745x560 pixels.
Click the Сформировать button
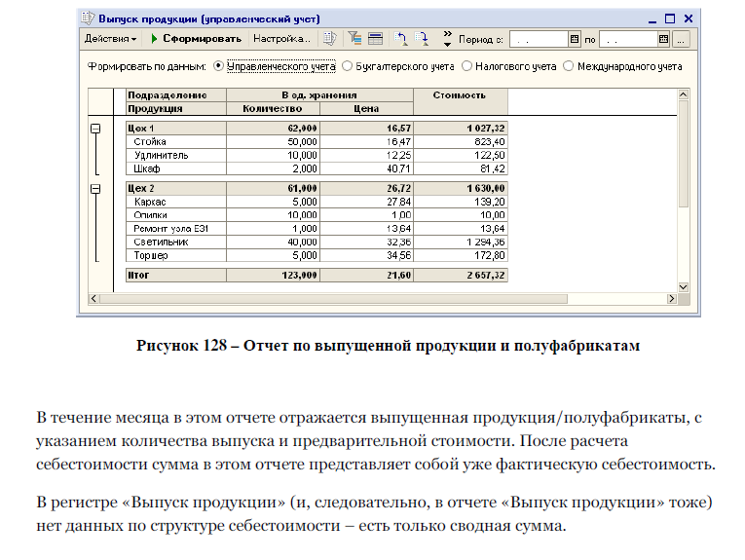(x=196, y=39)
